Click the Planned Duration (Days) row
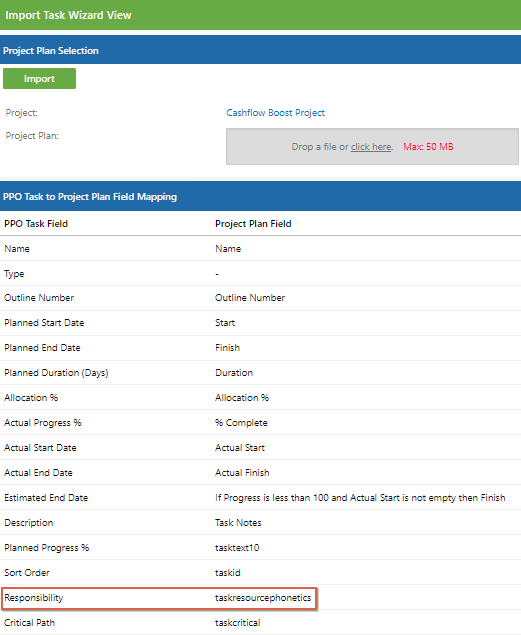The image size is (521, 635). [260, 373]
